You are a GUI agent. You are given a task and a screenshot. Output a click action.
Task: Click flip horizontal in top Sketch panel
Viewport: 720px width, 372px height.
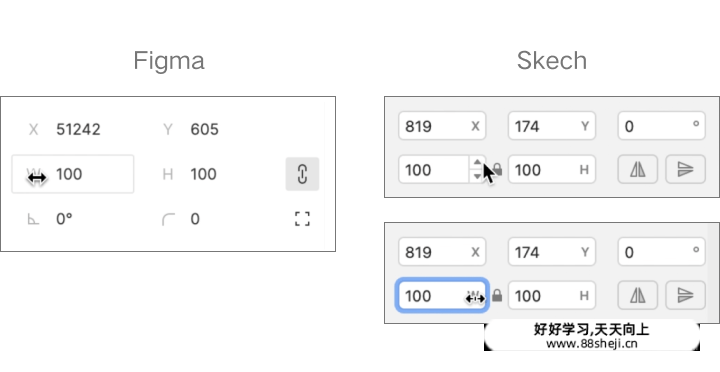click(637, 169)
